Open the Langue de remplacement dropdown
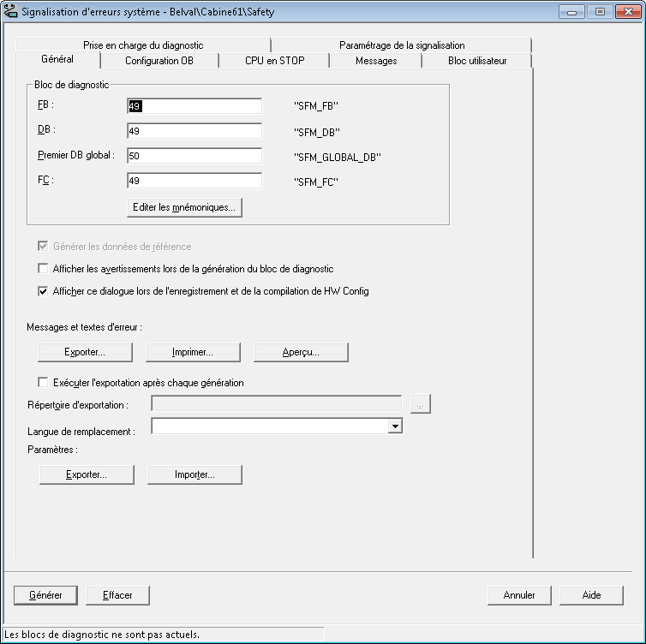Image resolution: width=646 pixels, height=644 pixels. click(395, 426)
